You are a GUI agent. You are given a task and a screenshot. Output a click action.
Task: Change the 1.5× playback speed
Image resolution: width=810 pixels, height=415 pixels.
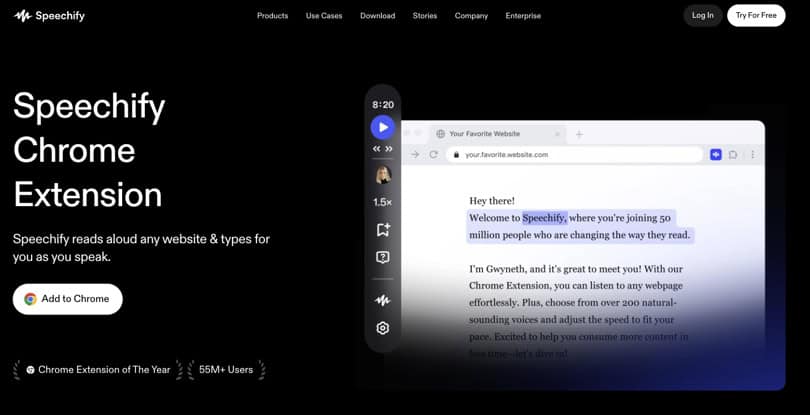click(x=383, y=202)
